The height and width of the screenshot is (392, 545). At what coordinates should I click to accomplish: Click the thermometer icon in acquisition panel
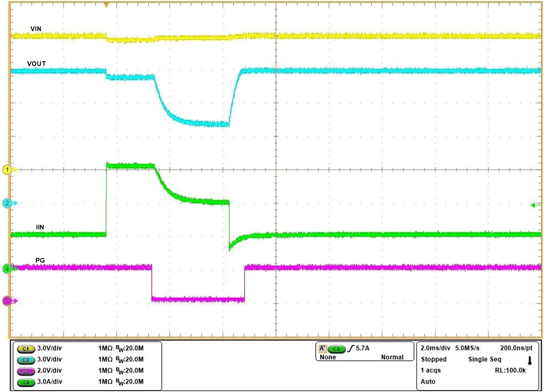pos(530,361)
